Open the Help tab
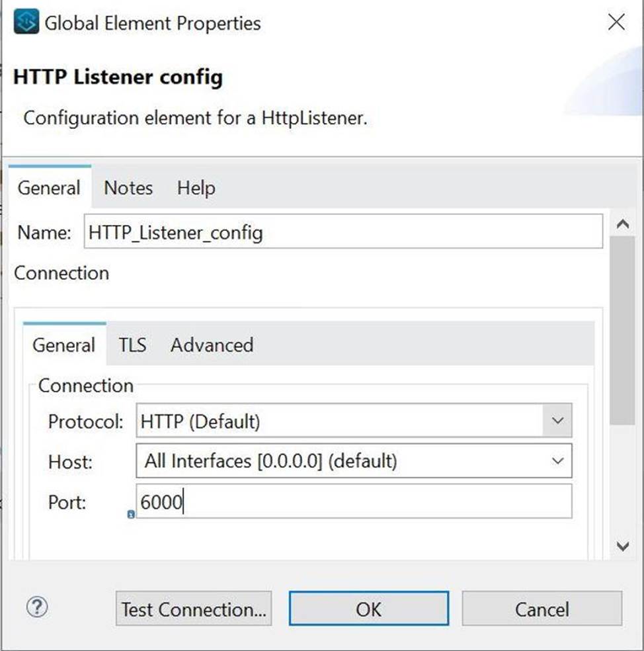This screenshot has height=651, width=644. click(x=196, y=188)
